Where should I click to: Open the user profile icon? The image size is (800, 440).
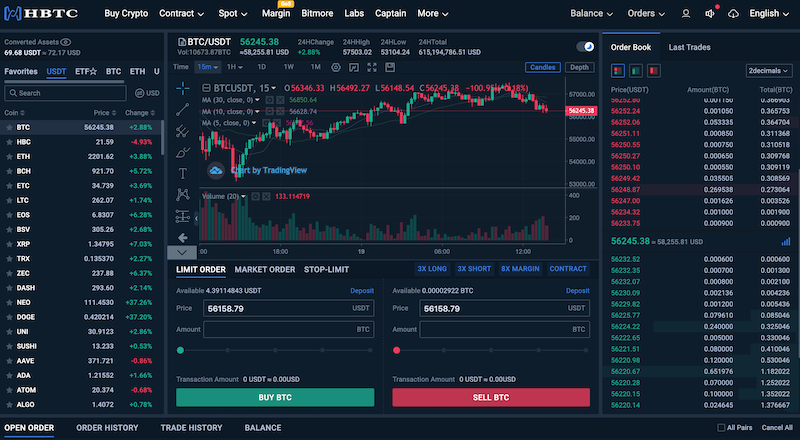(x=686, y=14)
